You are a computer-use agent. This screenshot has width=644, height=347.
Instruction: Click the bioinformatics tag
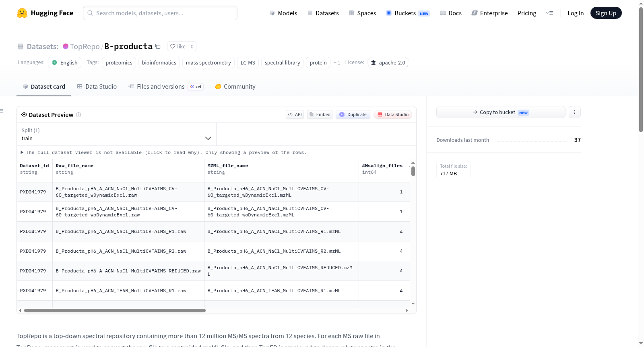coord(159,62)
